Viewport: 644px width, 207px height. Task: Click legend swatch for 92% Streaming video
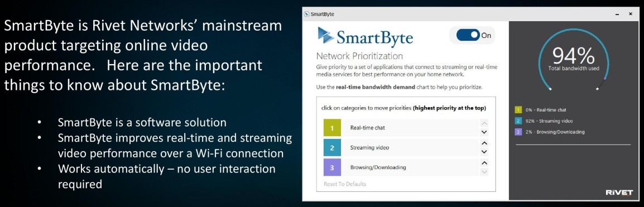click(518, 121)
